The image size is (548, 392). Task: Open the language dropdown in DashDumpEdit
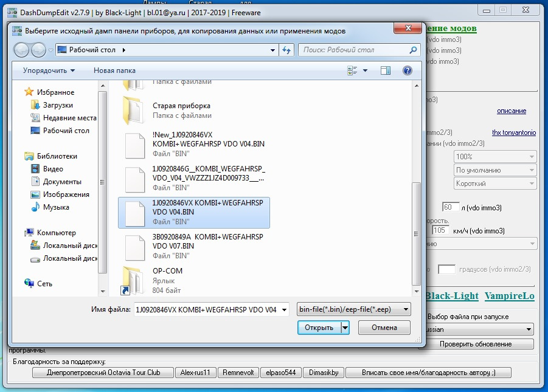479,329
